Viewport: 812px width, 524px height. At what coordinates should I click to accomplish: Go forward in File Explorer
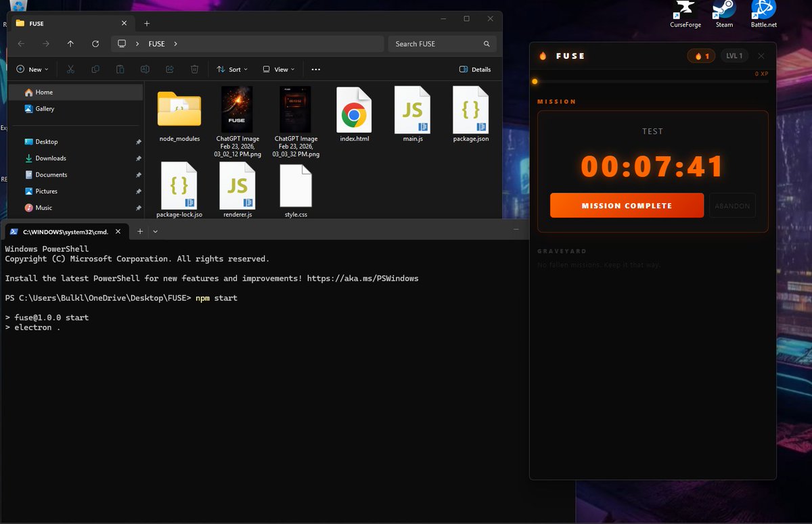click(45, 44)
